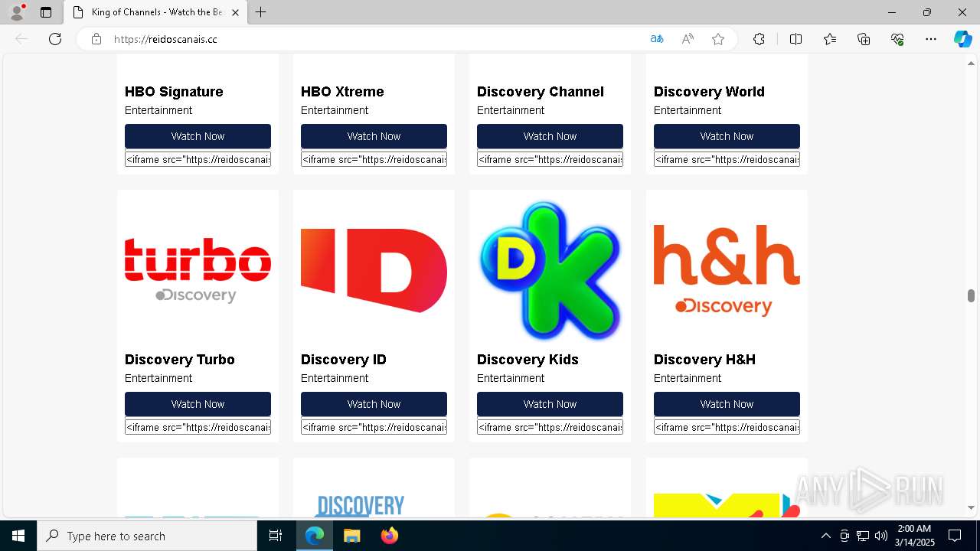
Task: Open Browser essentials icon
Action: tap(897, 39)
